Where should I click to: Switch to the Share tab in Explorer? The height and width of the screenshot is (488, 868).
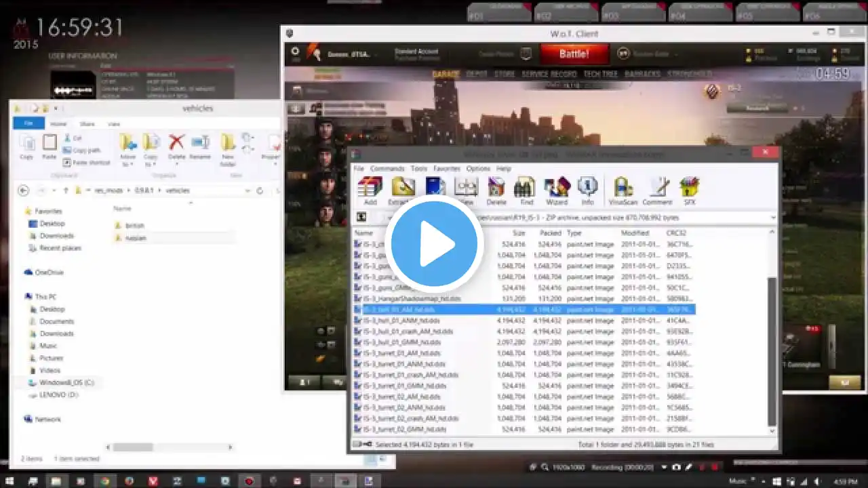pos(87,124)
